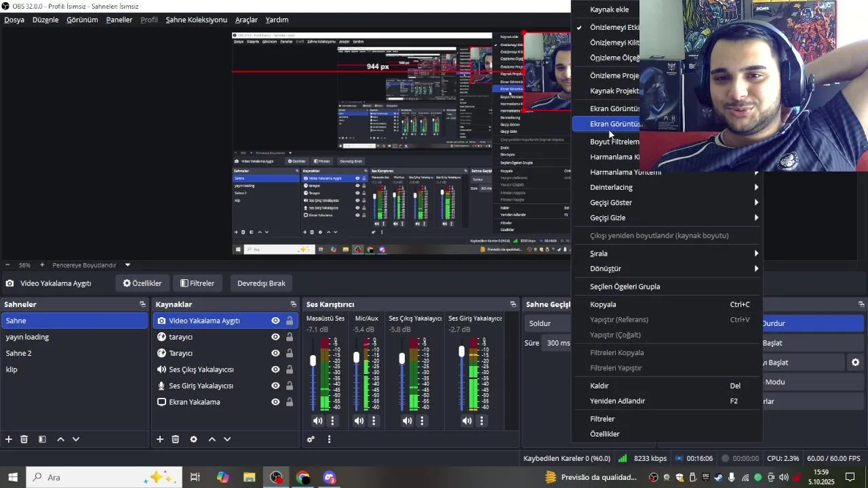Click Filtreler button in source toolbar
This screenshot has height=488, width=868.
197,283
